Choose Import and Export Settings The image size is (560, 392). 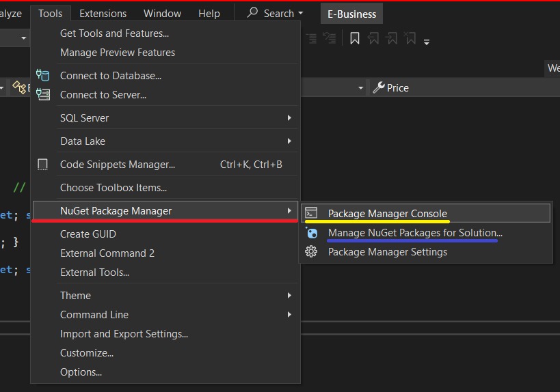[124, 334]
